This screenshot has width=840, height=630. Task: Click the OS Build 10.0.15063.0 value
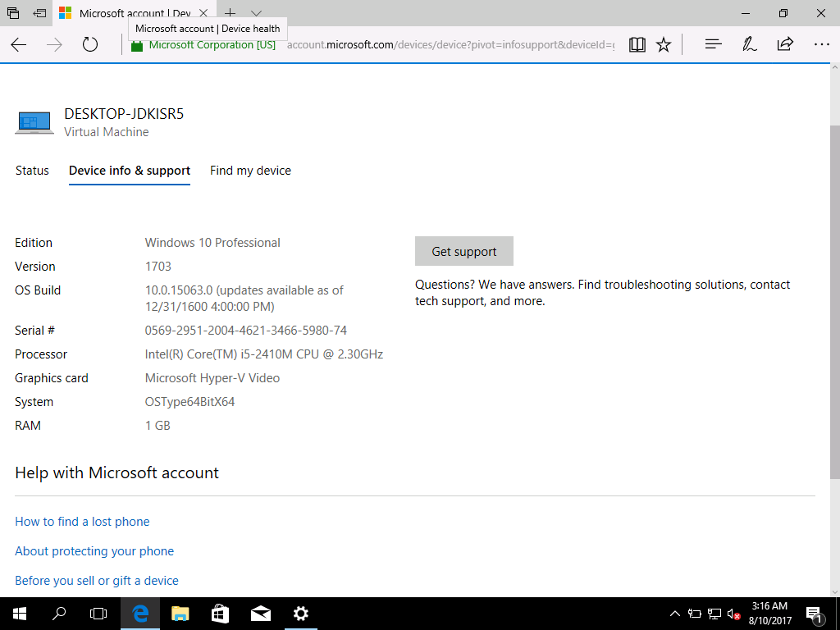coord(244,299)
